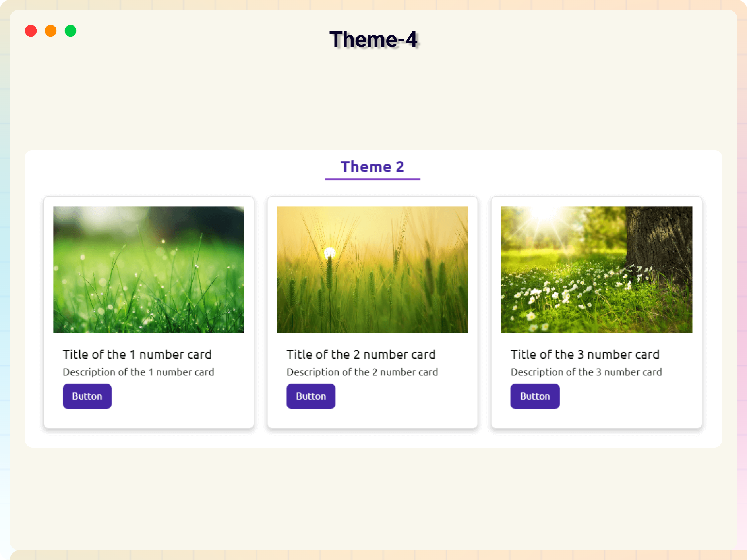Click the green window dot
The width and height of the screenshot is (747, 560).
(71, 31)
